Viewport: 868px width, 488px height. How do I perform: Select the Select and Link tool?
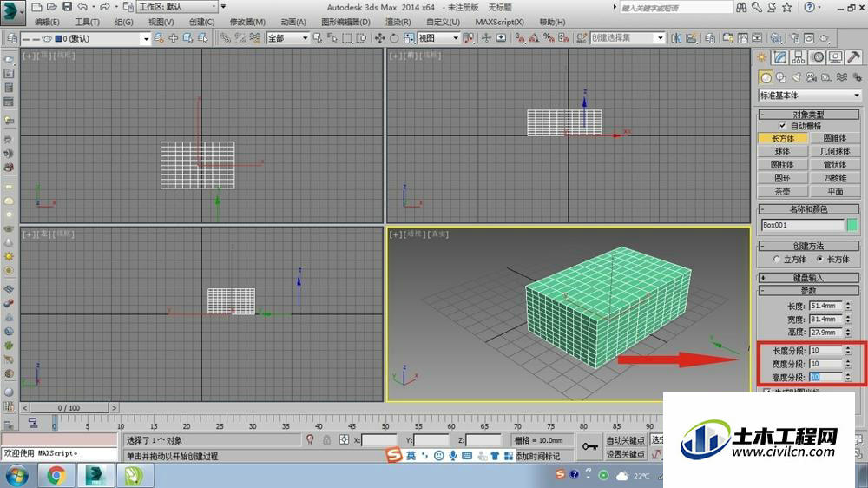click(225, 38)
